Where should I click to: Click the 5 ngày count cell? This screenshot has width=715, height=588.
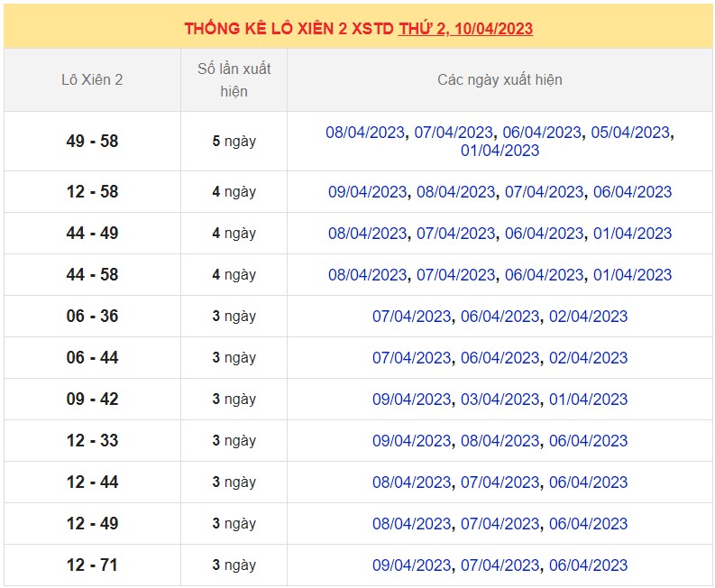tap(234, 142)
